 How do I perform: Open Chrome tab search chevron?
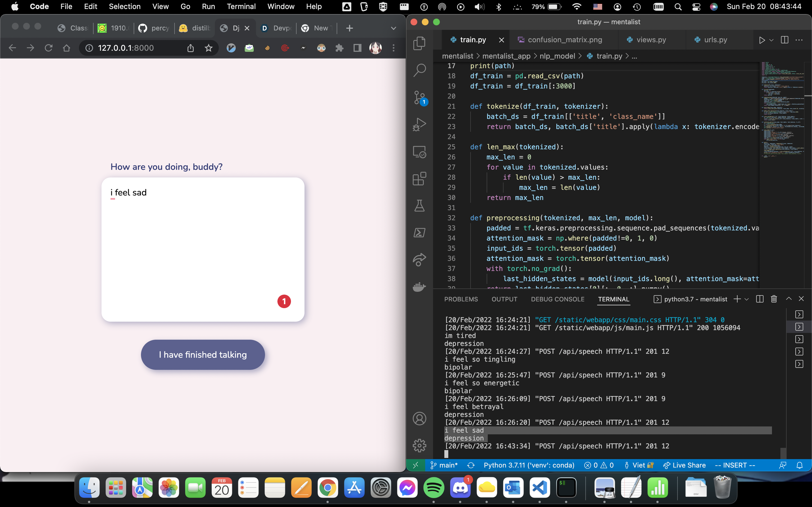[393, 28]
